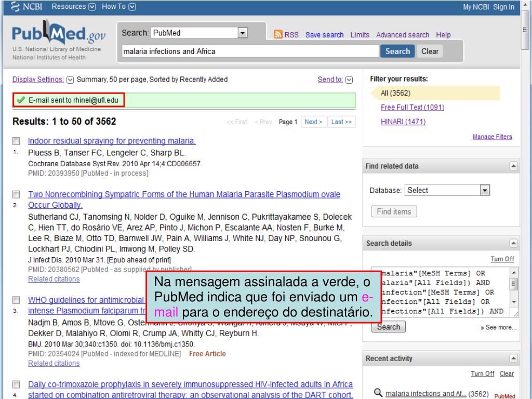
Task: Open Related citations for PMID 20354024
Action: pos(54,363)
